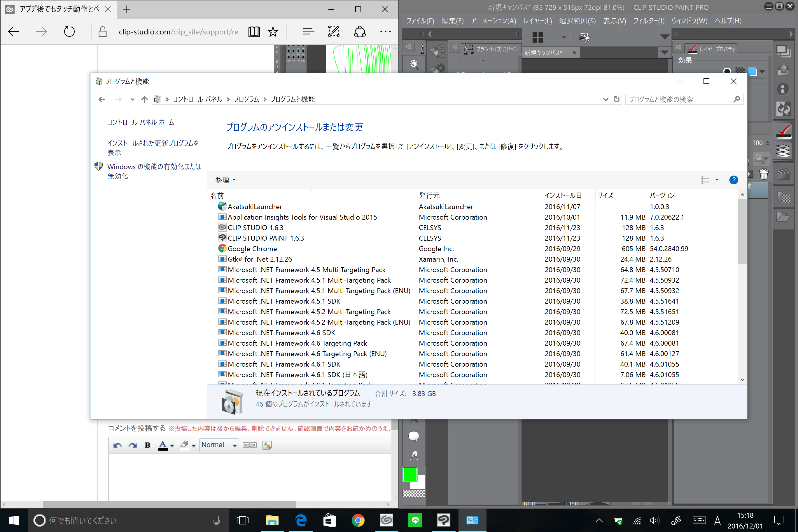The height and width of the screenshot is (532, 798).
Task: Expand the address bar history dropdown
Action: point(605,99)
